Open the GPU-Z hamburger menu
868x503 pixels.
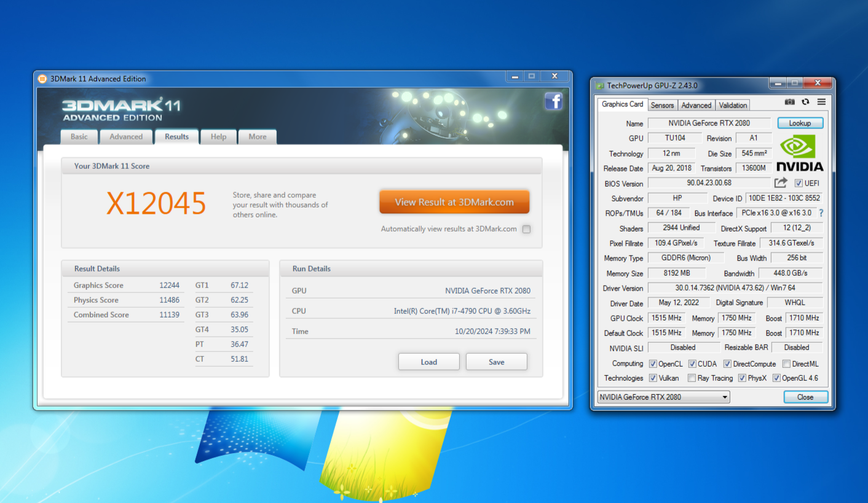click(x=821, y=102)
